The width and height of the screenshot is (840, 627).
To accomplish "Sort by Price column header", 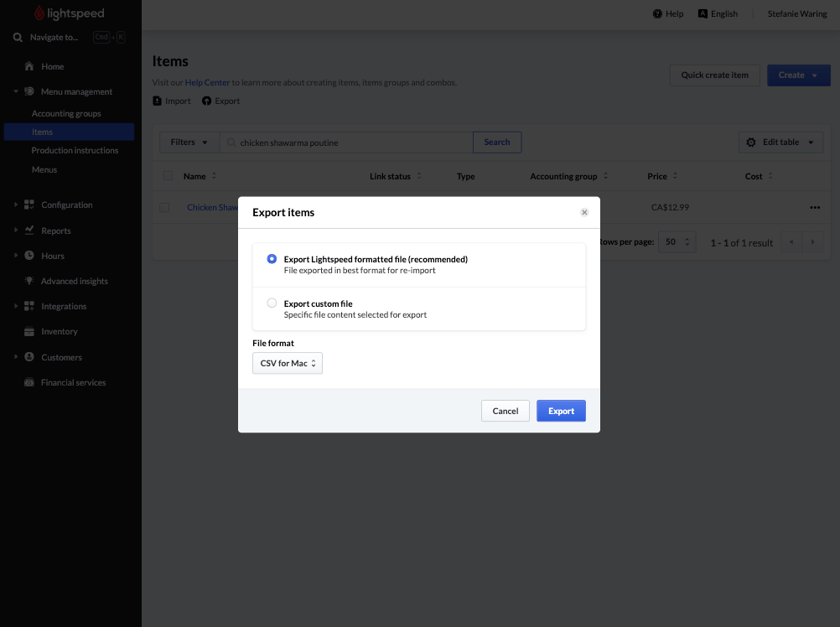I will (x=662, y=176).
